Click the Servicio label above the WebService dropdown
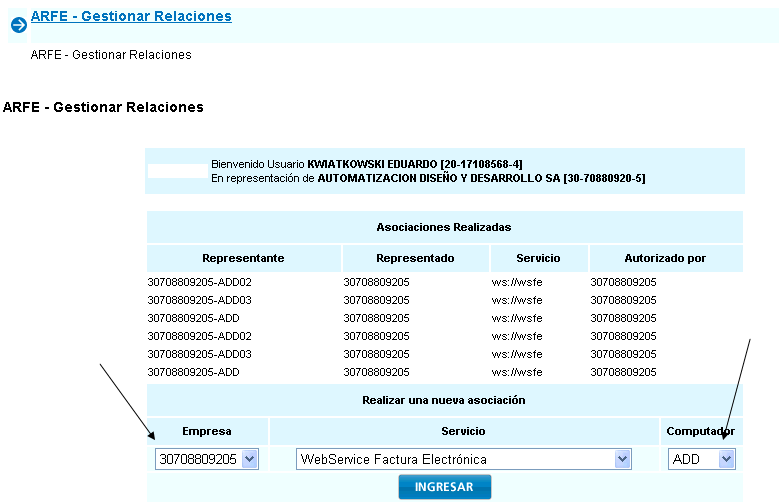 tap(463, 431)
